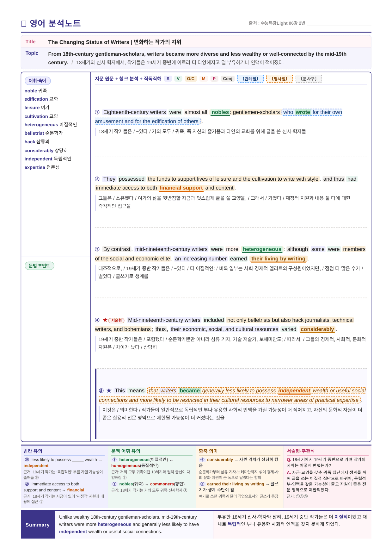This screenshot has height=555, width=392.
Task: Click the Conj legend badge
Action: tap(228, 79)
